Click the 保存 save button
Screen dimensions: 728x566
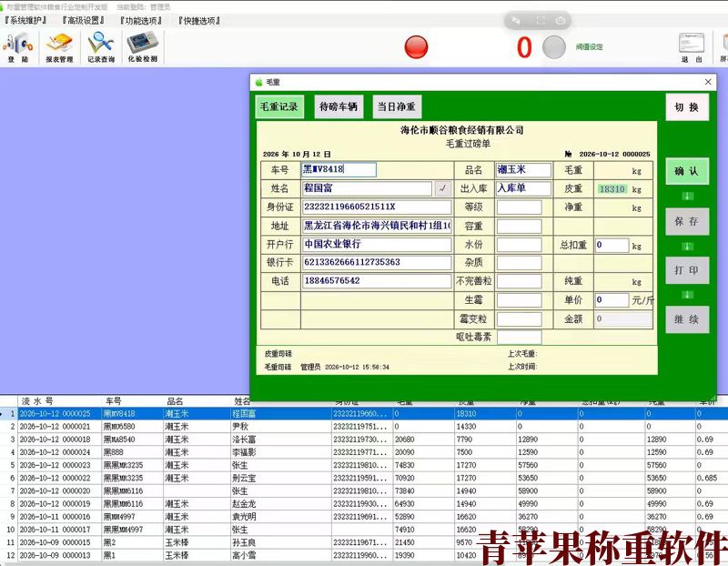(x=687, y=221)
